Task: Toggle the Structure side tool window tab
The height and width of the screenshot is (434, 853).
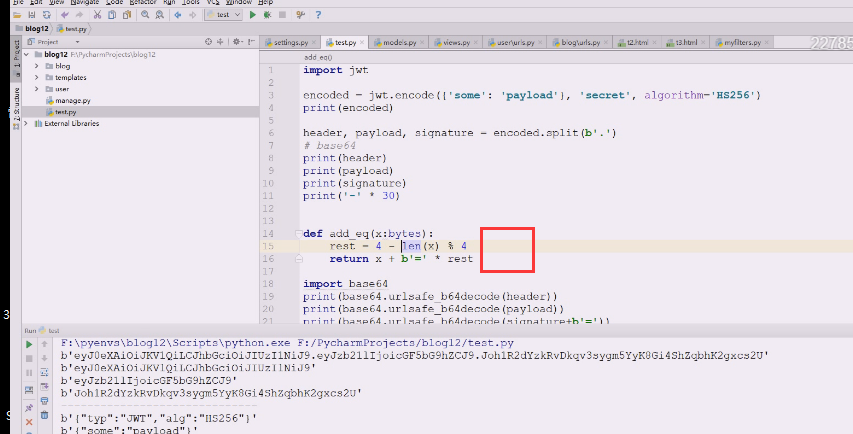Action: [x=16, y=107]
